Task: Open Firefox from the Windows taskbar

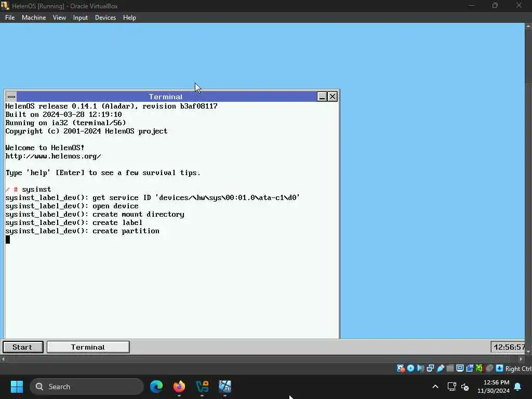Action: 179,387
